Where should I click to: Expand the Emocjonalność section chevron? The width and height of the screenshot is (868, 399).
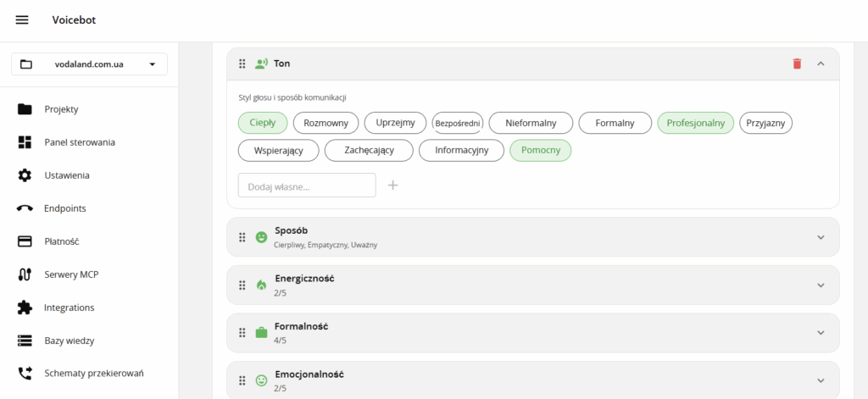[821, 380]
